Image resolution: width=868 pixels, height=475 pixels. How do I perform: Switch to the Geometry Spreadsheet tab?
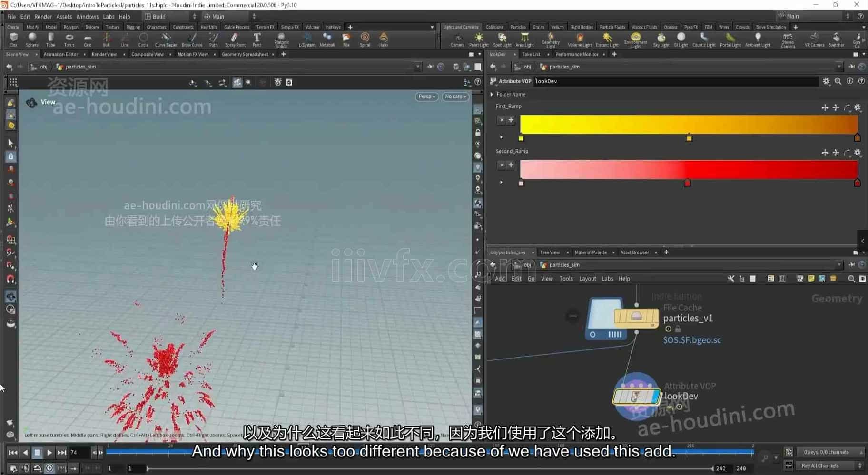pyautogui.click(x=245, y=55)
